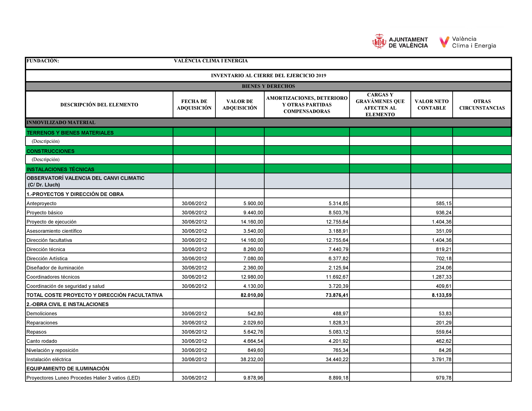Click the amortization value 1.828,31
532x411 pixels.
coord(338,323)
